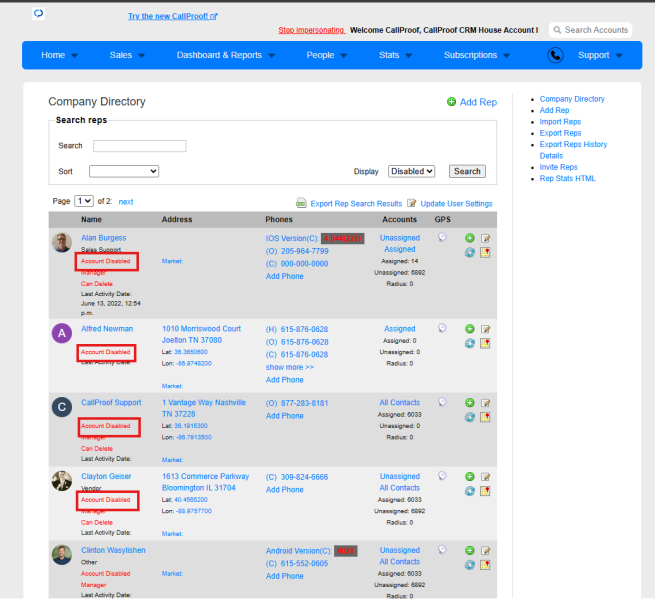655x599 pixels.
Task: Click the Export Rep Search Results spreadsheet icon
Action: pos(301,203)
